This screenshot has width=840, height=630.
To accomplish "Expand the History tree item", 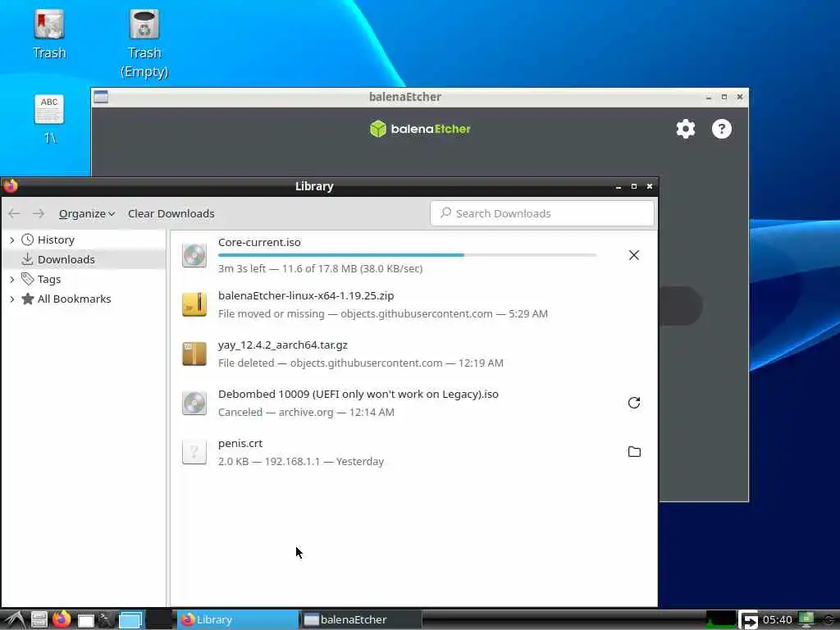I will coord(11,240).
